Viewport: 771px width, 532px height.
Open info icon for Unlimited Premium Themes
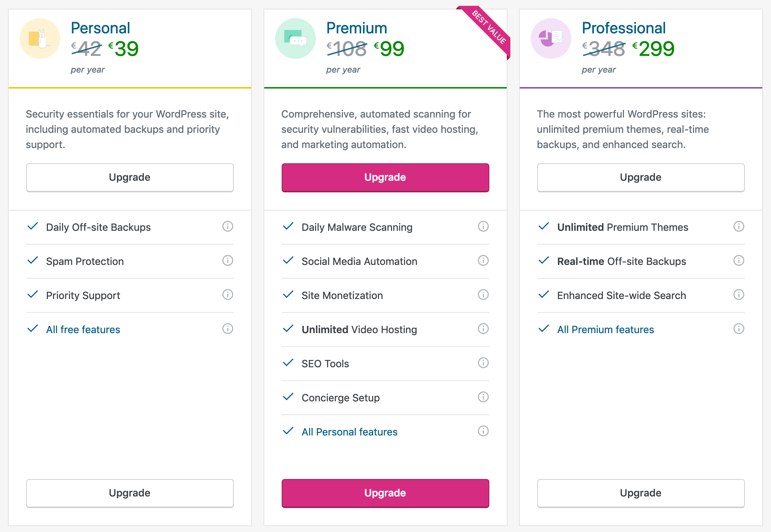(739, 226)
